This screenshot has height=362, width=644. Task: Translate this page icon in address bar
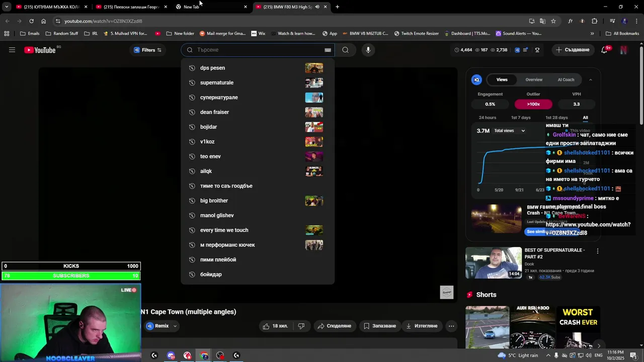[x=542, y=21]
